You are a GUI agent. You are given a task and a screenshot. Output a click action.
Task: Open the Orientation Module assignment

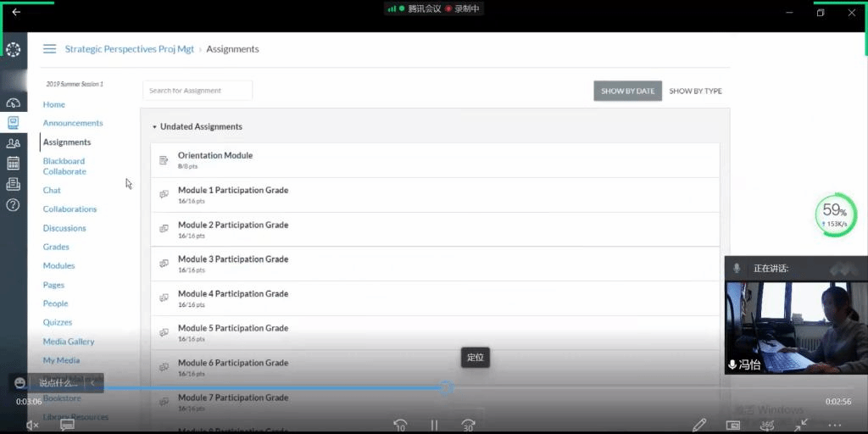[215, 156]
